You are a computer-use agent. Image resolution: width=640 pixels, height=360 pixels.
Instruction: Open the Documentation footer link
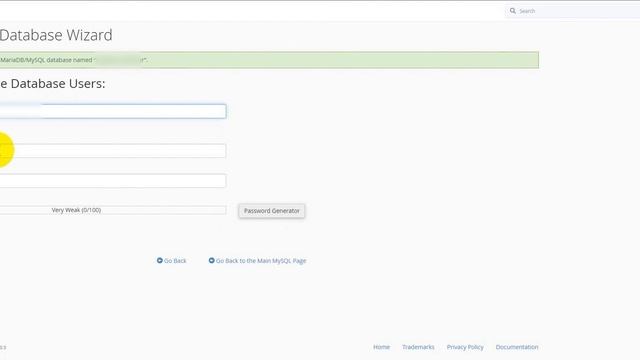pos(517,347)
